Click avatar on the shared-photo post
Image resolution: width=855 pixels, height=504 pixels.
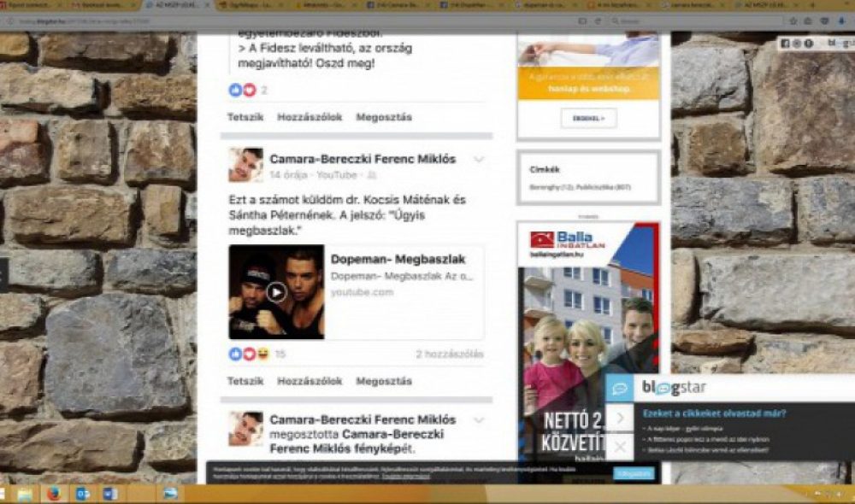[245, 429]
